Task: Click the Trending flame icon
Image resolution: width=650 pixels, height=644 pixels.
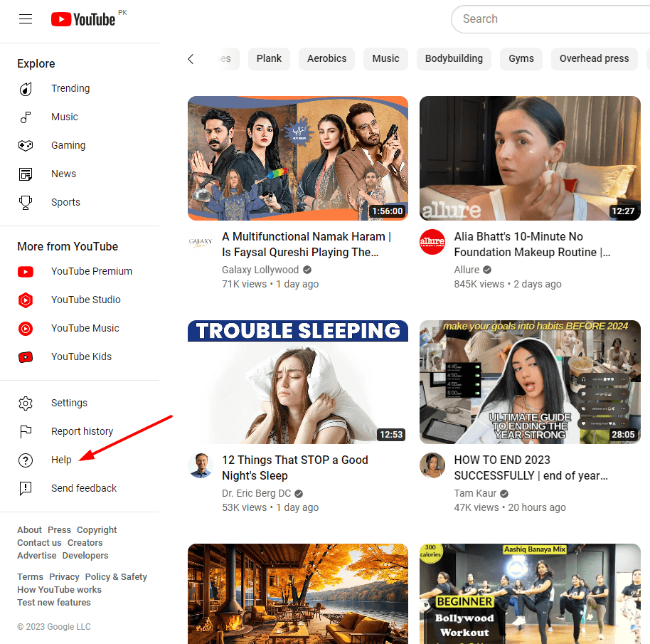Action: point(26,89)
